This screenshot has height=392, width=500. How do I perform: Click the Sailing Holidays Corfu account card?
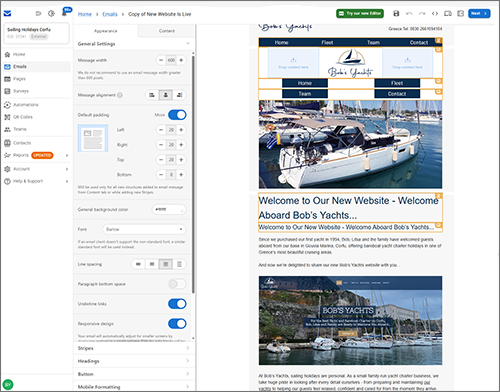pos(36,33)
